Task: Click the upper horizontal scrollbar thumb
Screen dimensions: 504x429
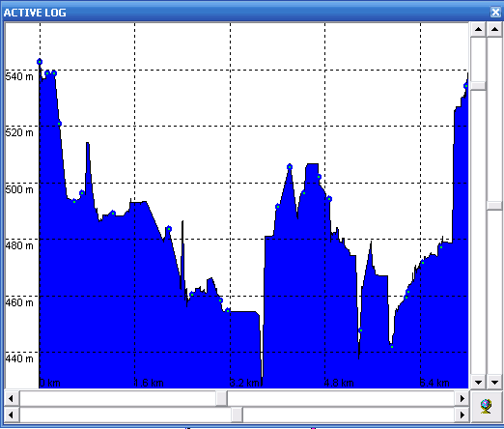Action: 221,398
